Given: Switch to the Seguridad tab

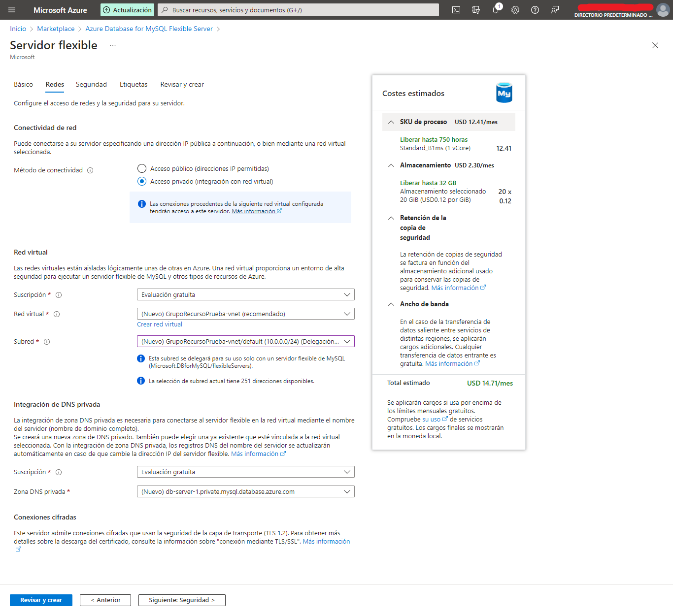Looking at the screenshot, I should pyautogui.click(x=91, y=85).
